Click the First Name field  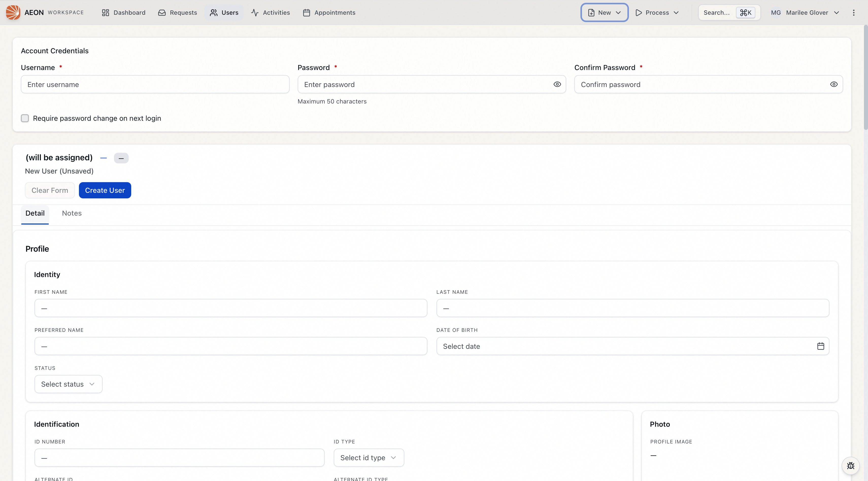tap(231, 308)
